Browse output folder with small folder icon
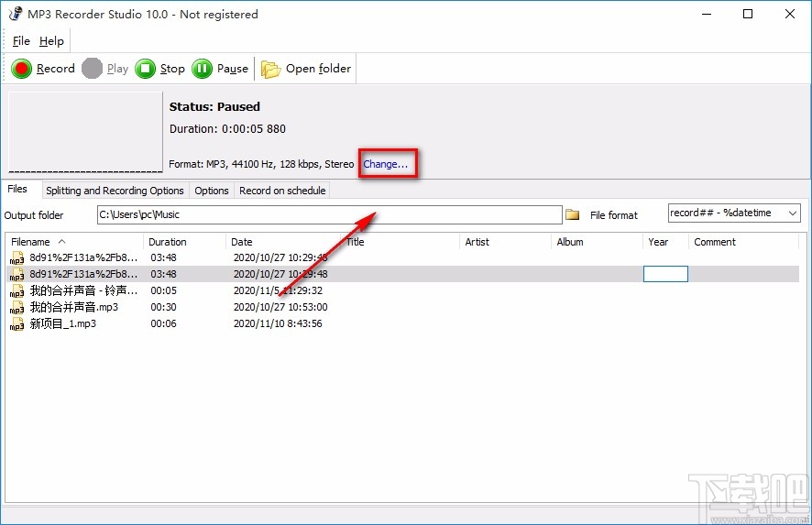The width and height of the screenshot is (812, 525). (x=572, y=214)
